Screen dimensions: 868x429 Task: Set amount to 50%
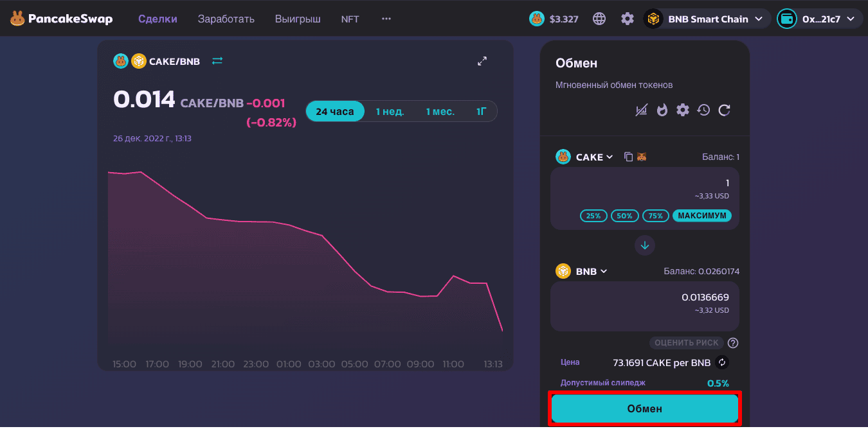coord(624,216)
